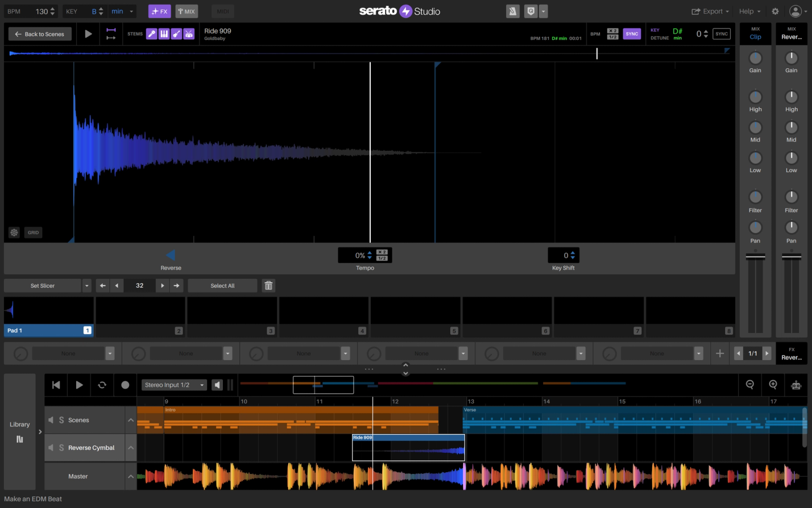Click the metronome icon near the timeline zoom

(x=796, y=385)
